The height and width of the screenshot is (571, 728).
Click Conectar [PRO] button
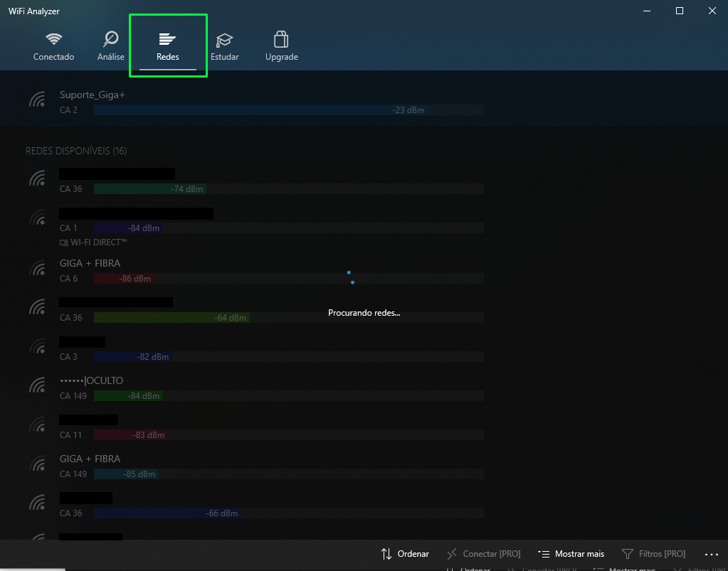point(484,553)
